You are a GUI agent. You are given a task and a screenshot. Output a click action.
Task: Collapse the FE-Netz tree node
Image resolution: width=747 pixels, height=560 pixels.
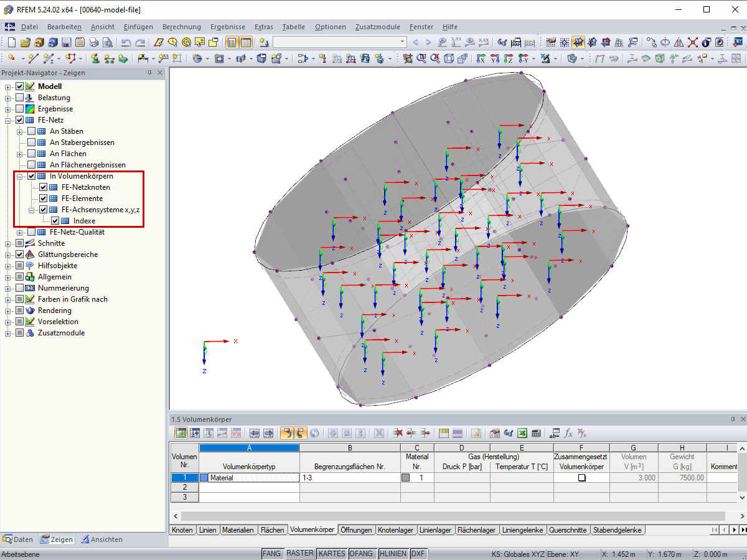point(8,120)
